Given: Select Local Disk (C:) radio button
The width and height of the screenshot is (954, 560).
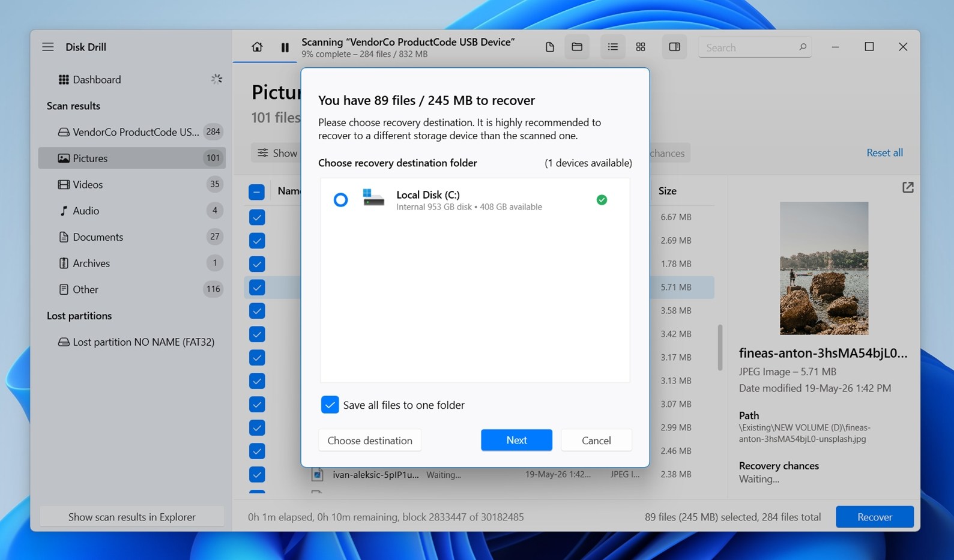Looking at the screenshot, I should point(340,200).
